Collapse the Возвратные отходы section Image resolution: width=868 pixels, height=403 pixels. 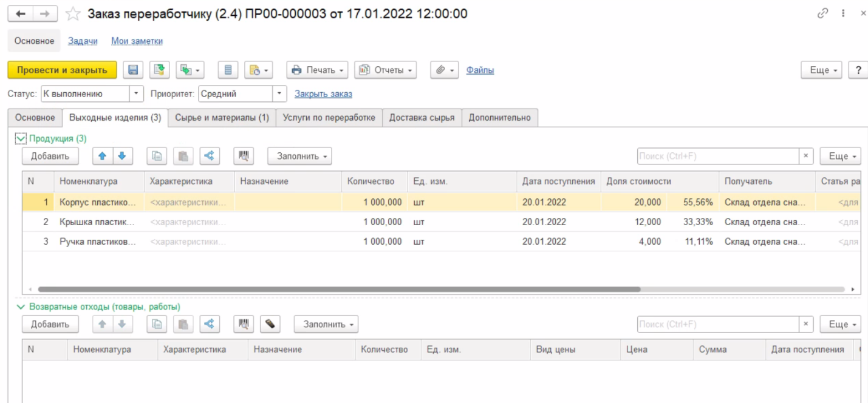click(21, 307)
